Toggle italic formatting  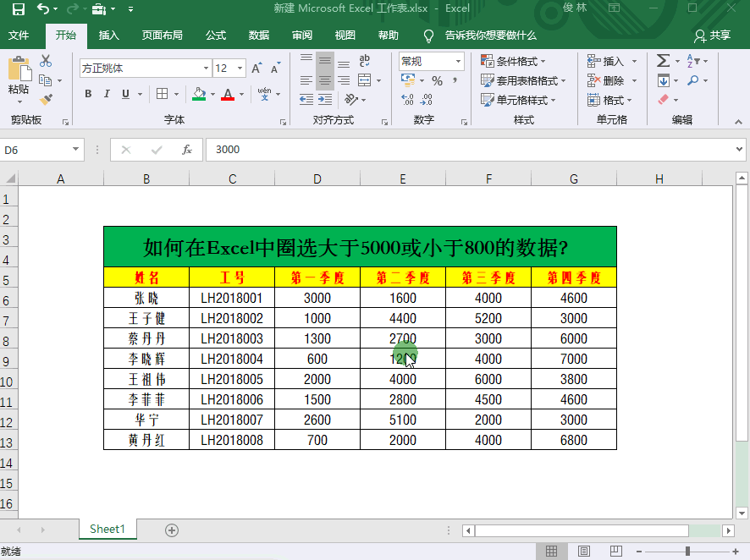pos(108,94)
